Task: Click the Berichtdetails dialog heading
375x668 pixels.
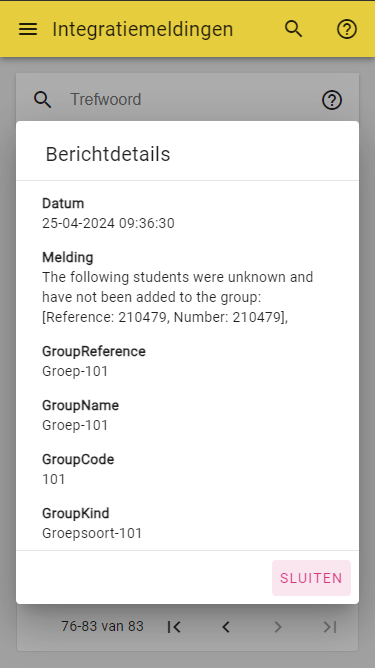Action: (108, 154)
